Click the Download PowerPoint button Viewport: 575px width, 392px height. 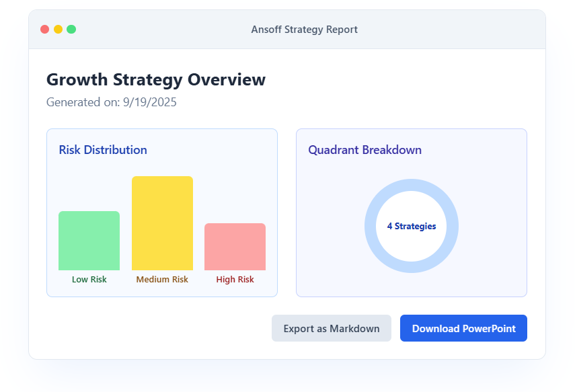pyautogui.click(x=463, y=328)
